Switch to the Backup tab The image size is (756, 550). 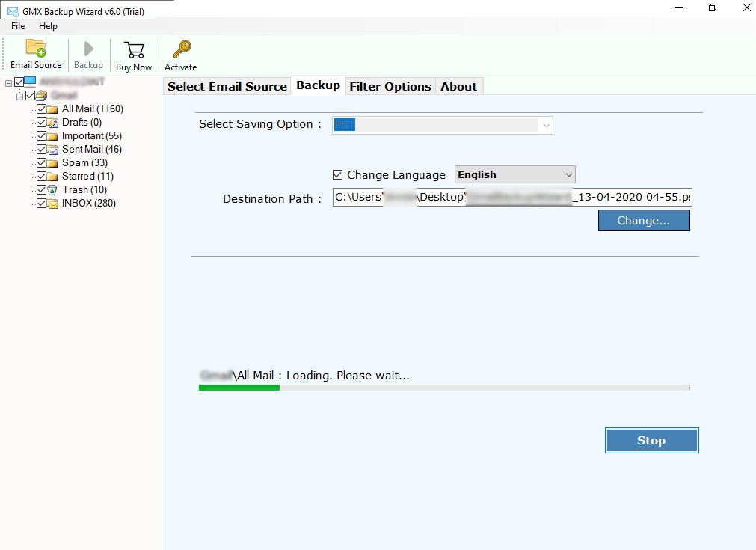click(319, 85)
